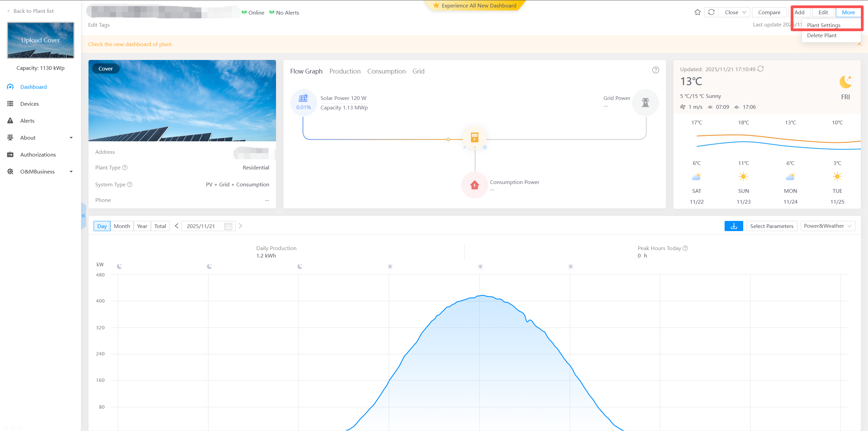Refresh the plant data with the refresh icon
The width and height of the screenshot is (868, 431).
711,12
